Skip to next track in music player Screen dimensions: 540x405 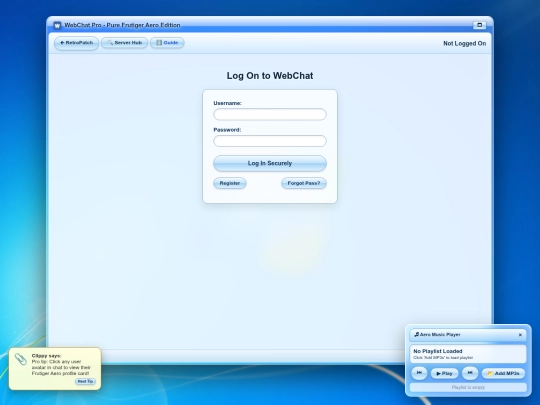[x=470, y=373]
